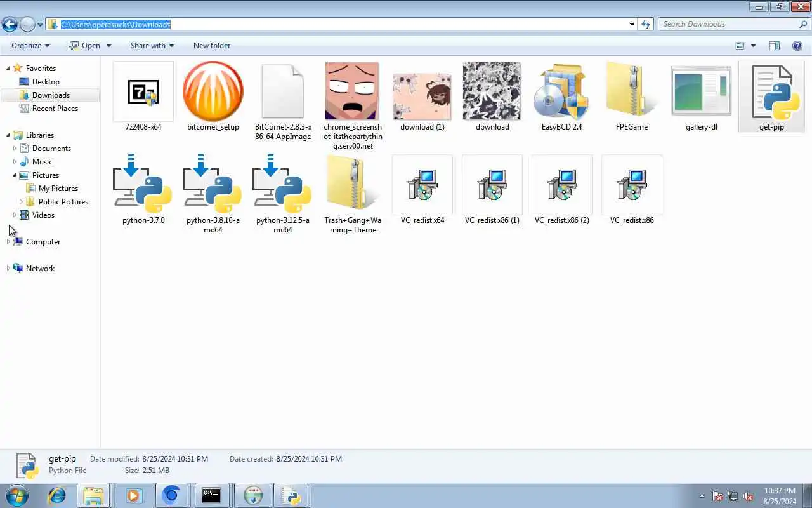Click the Open toolbar button
This screenshot has width=812, height=508.
tap(85, 46)
